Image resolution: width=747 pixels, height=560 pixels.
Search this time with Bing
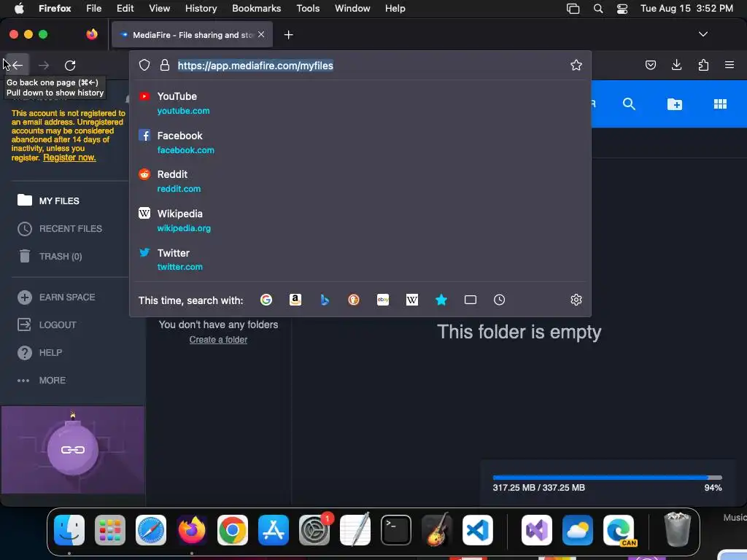pos(325,300)
